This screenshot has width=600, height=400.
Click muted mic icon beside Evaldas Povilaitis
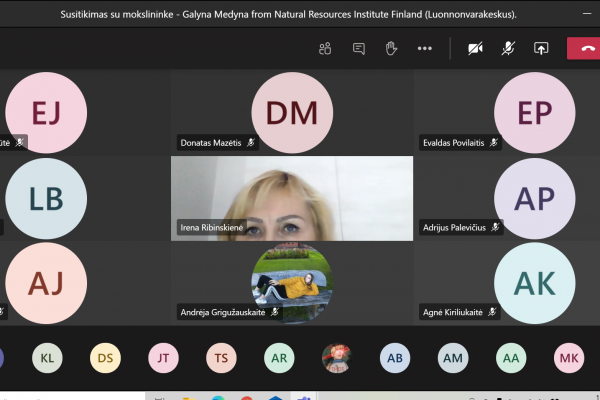(494, 143)
